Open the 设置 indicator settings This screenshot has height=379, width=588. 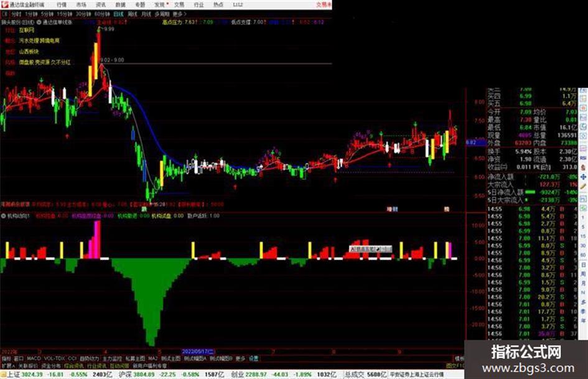point(254,358)
